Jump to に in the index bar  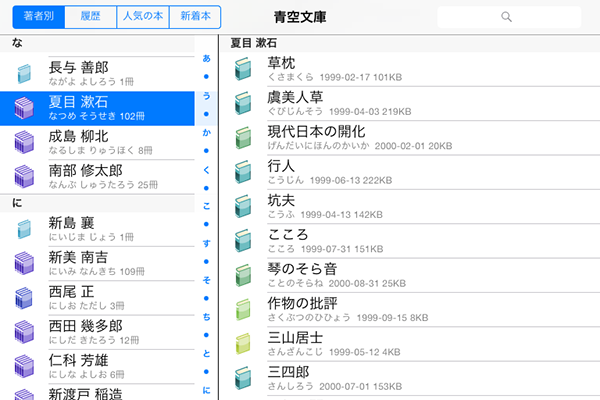[x=207, y=390]
